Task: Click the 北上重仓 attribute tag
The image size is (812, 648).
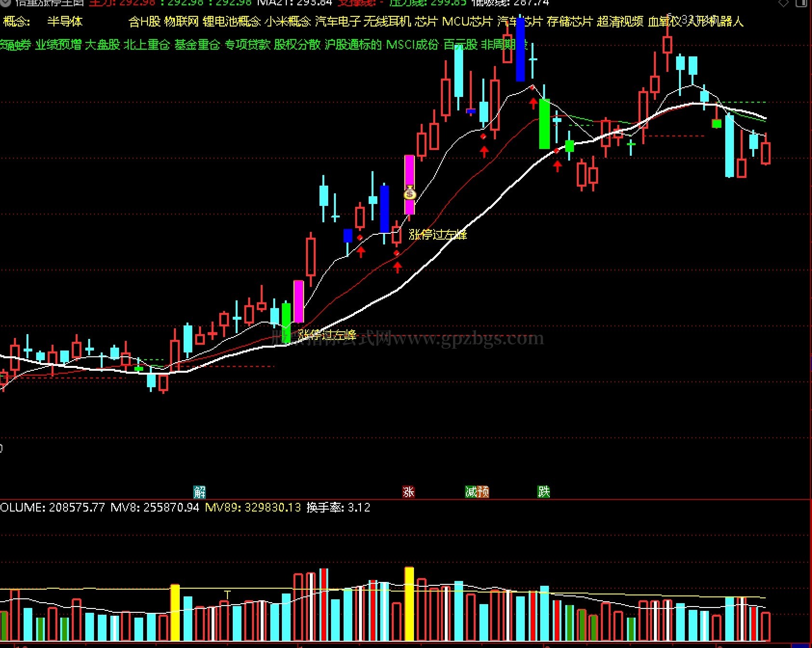Action: click(x=147, y=45)
